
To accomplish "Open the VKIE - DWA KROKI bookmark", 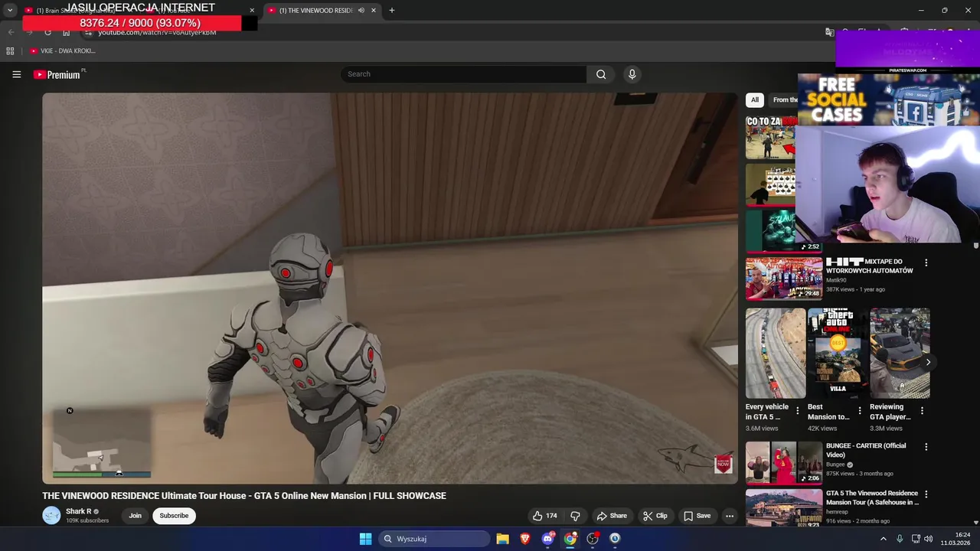I will point(63,51).
